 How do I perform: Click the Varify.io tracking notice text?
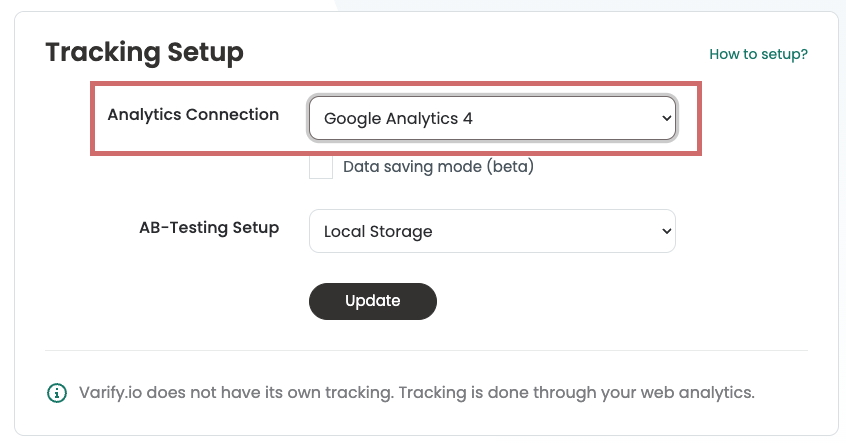click(x=417, y=393)
